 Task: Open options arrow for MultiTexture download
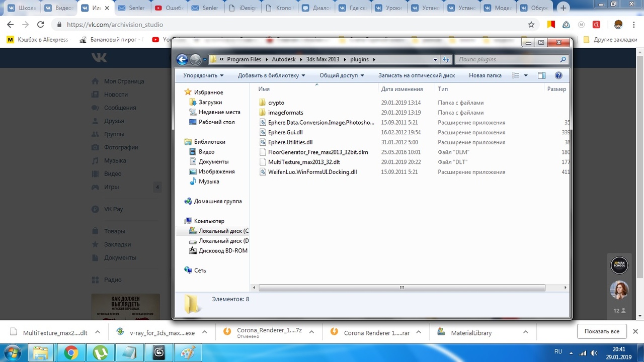(98, 332)
